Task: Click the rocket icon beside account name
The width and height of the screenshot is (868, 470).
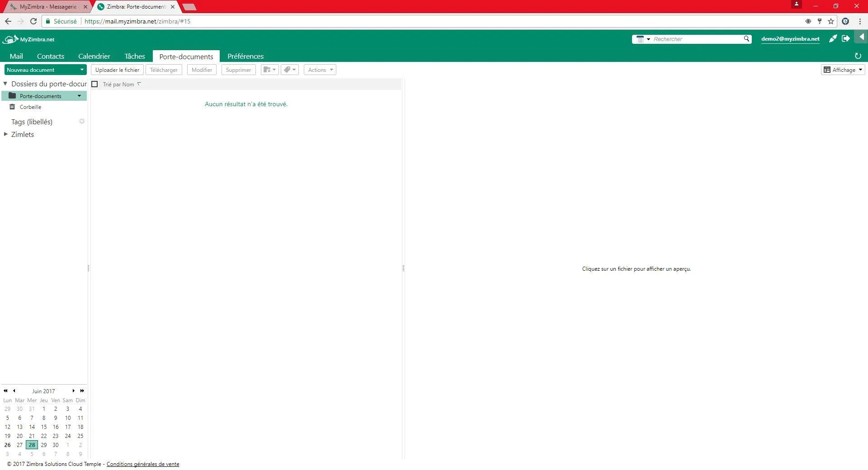Action: point(833,39)
